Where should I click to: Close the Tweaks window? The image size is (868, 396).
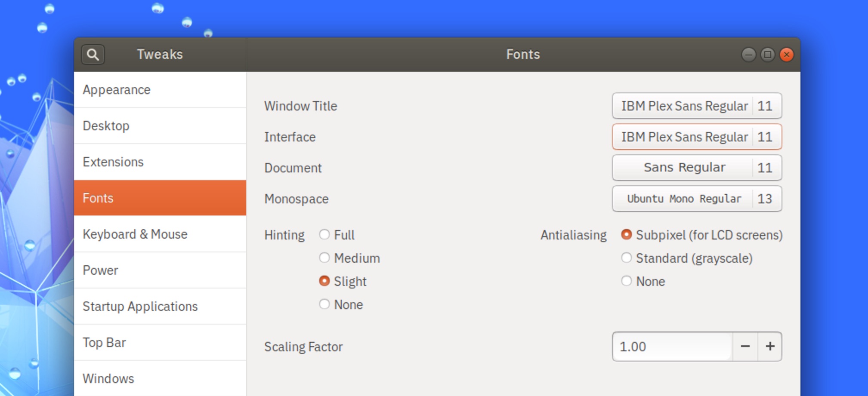click(787, 55)
